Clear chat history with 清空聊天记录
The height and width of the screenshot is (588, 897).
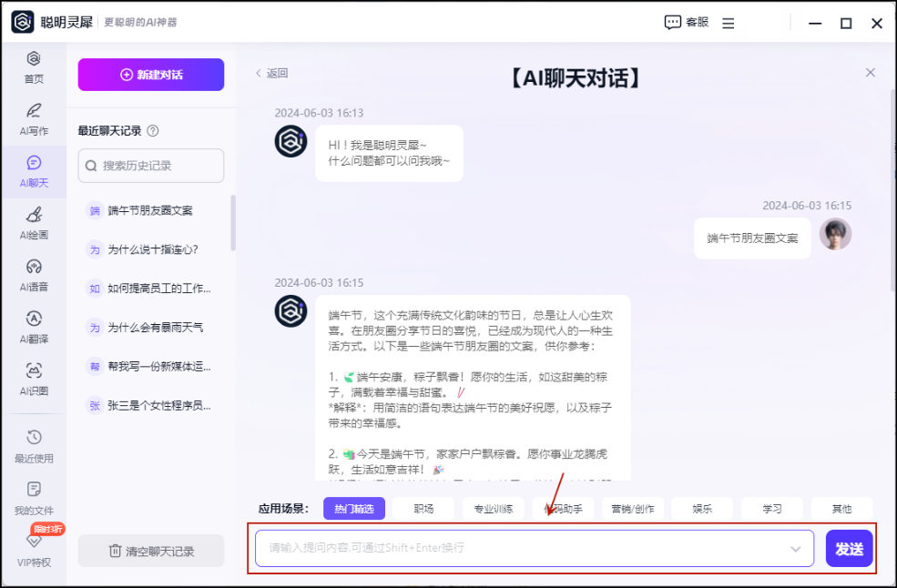[x=151, y=551]
